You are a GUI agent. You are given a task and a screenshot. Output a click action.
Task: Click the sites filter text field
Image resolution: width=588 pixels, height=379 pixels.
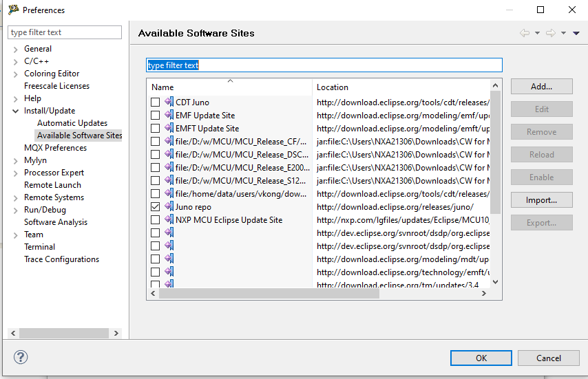[324, 65]
